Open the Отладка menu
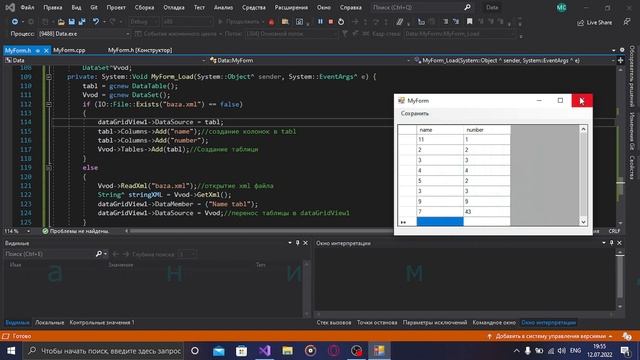 (x=173, y=7)
